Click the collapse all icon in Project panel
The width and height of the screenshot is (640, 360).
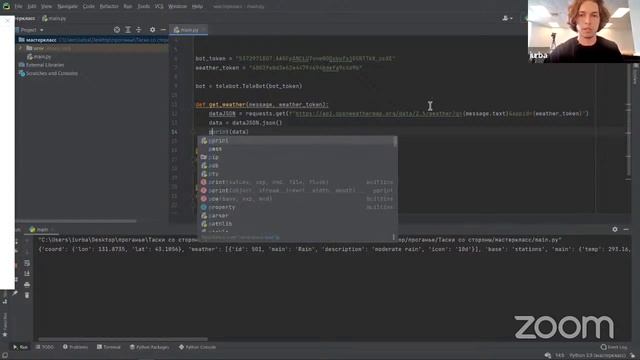(x=138, y=30)
